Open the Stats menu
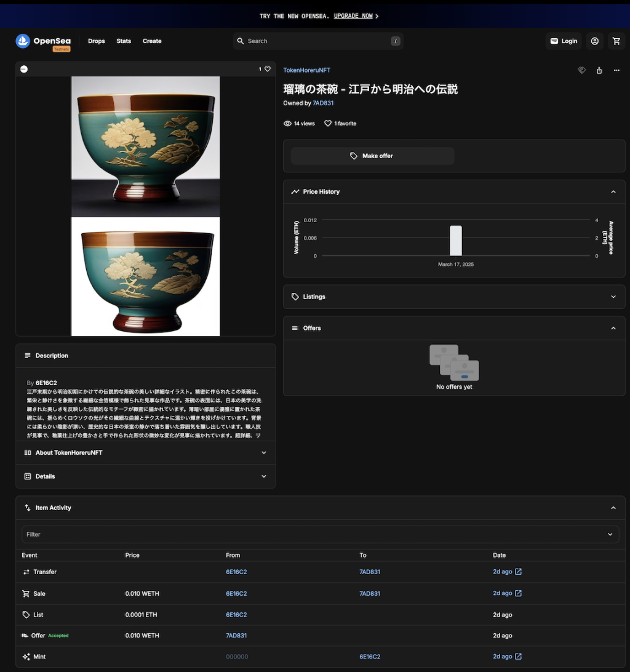630x672 pixels. pos(124,41)
